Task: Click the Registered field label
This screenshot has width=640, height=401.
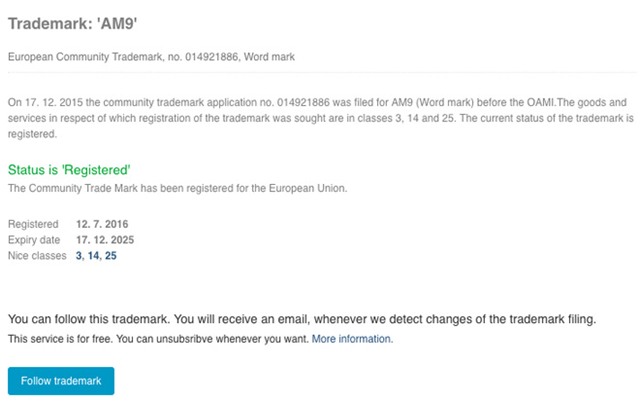Action: point(33,224)
